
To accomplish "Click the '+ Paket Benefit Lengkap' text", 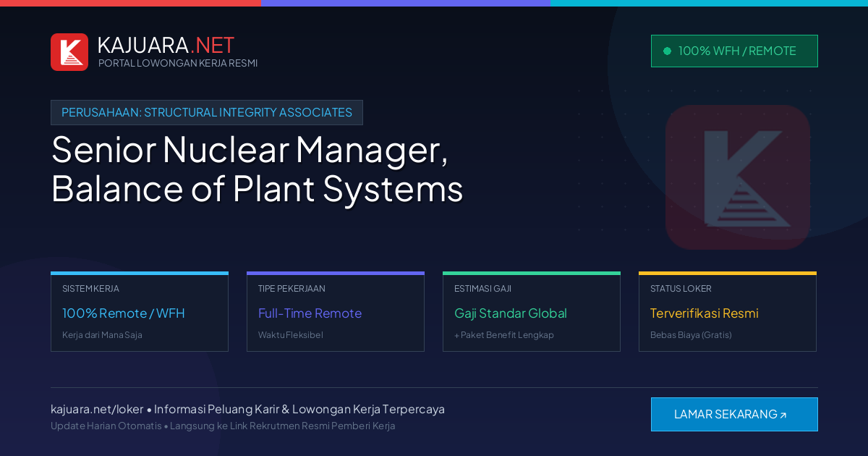I will click(504, 335).
